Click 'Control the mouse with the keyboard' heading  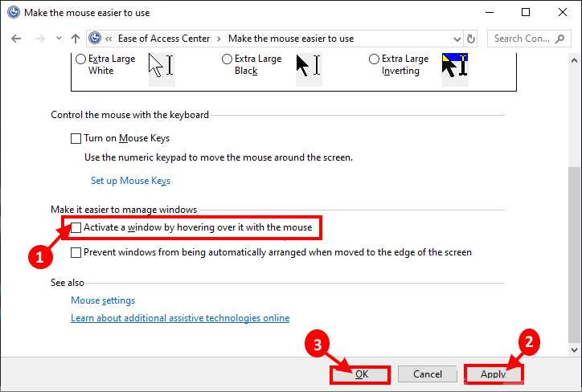click(130, 115)
